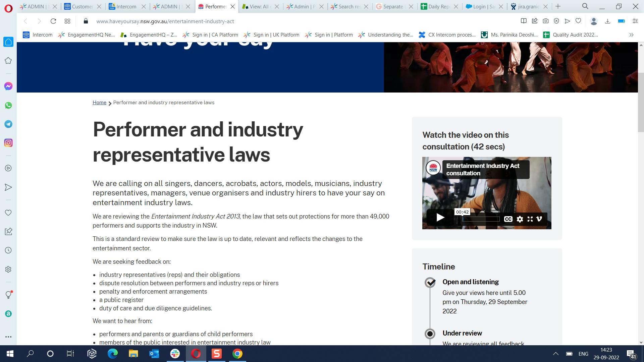Expand the bookmarks overflow chevron

[631, 35]
